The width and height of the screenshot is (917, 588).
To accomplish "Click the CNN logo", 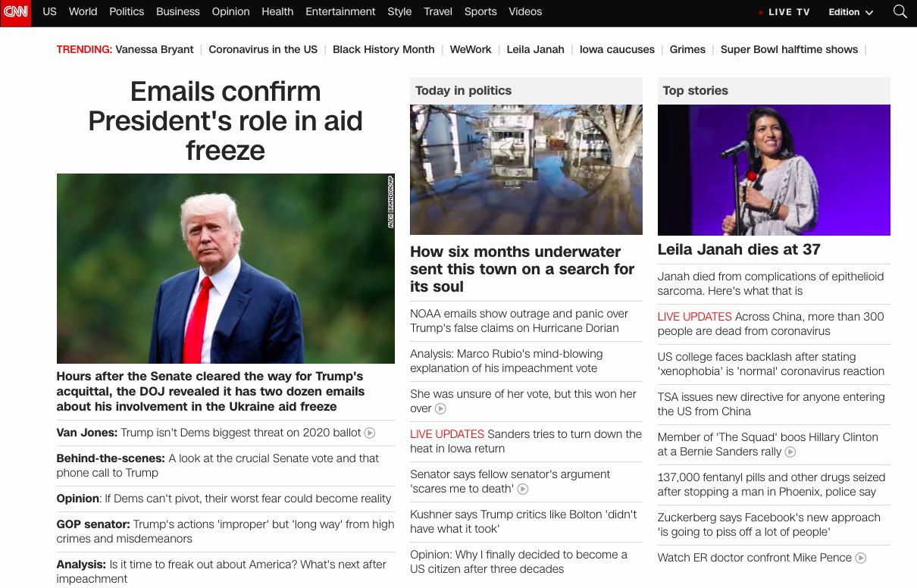I will tap(16, 12).
